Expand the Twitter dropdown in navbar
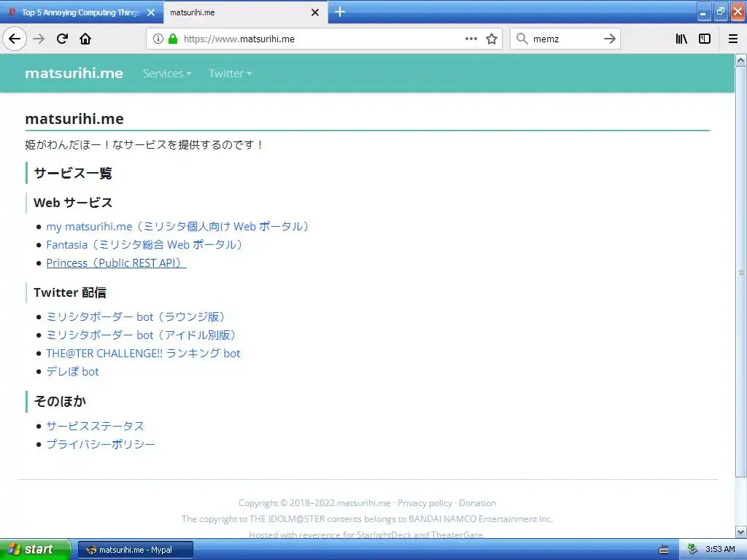747x560 pixels. 230,74
